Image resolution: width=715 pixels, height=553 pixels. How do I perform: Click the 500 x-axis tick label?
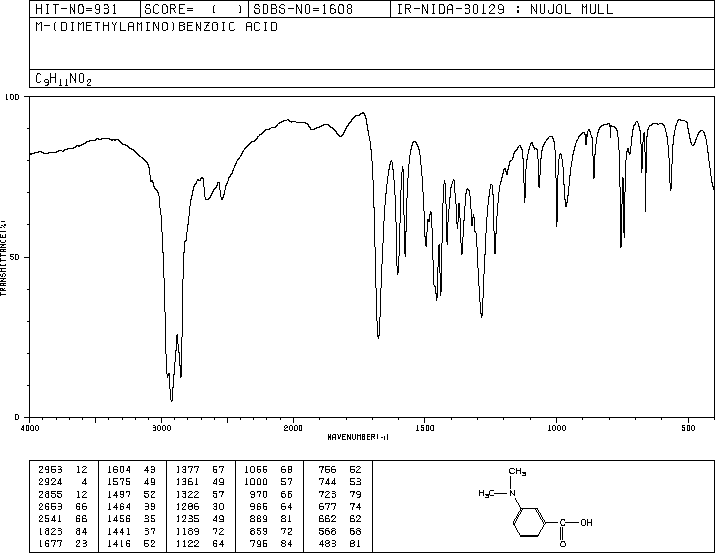coord(688,428)
